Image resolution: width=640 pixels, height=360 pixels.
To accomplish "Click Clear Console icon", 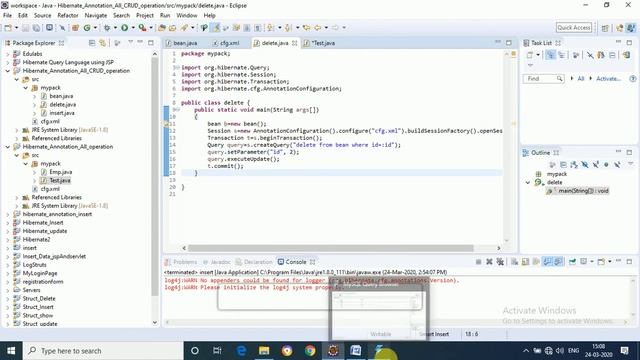I will point(515,262).
